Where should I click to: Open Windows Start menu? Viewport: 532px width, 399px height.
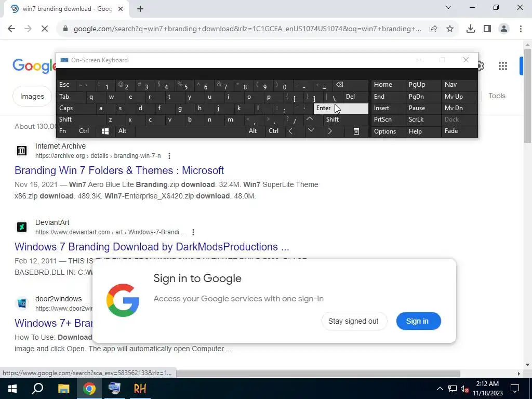[x=12, y=389]
